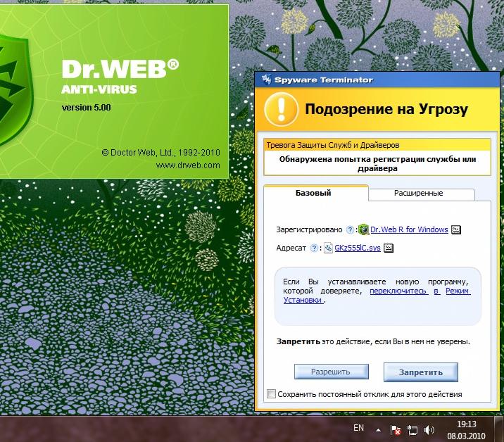Switch to the Базовый tab

[315, 193]
